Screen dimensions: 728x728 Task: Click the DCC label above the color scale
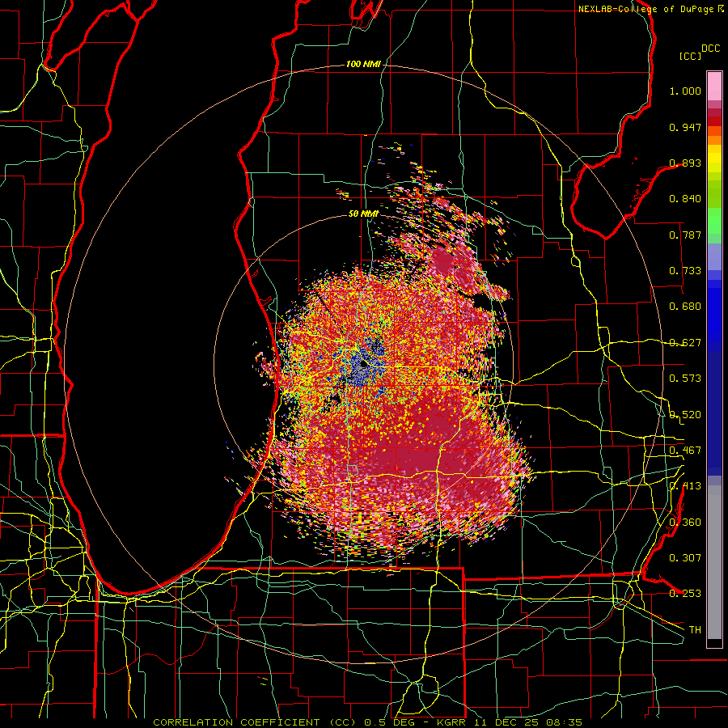point(710,49)
